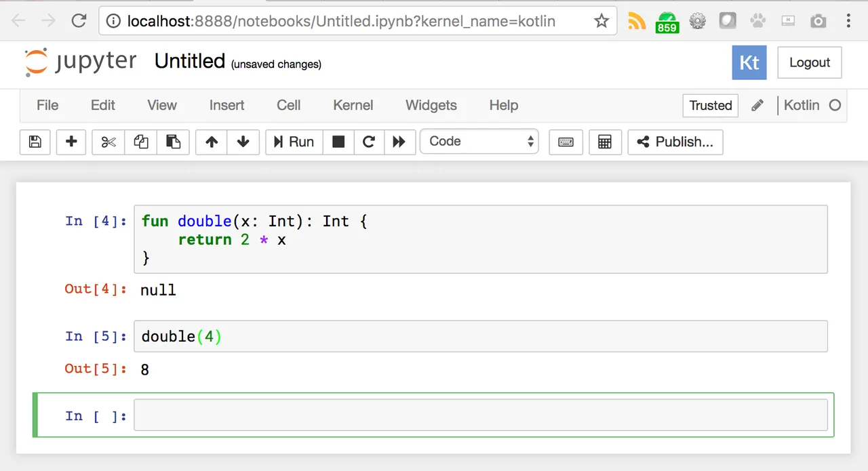Click the 'Out[5]:' prompt label
Image resolution: width=868 pixels, height=471 pixels.
(x=96, y=369)
